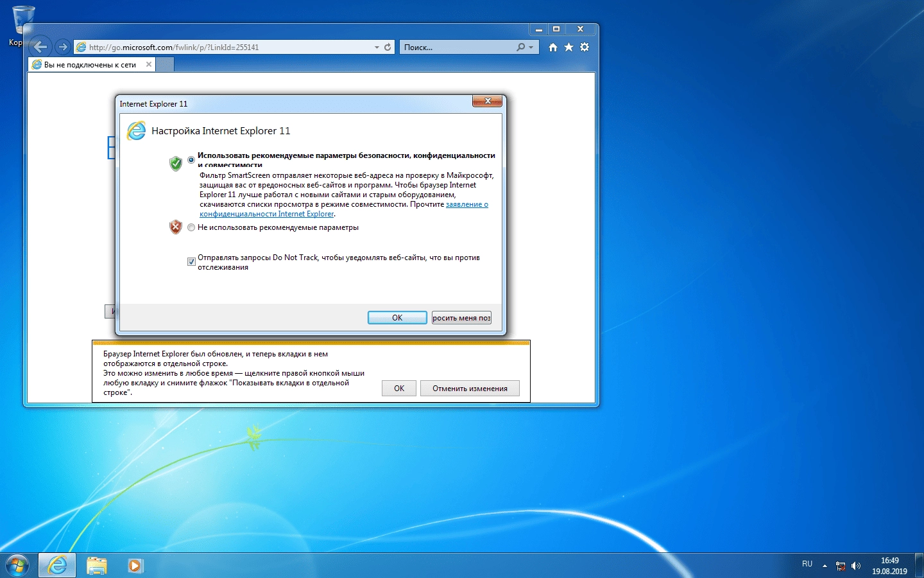Open the Tools gear icon

(585, 47)
